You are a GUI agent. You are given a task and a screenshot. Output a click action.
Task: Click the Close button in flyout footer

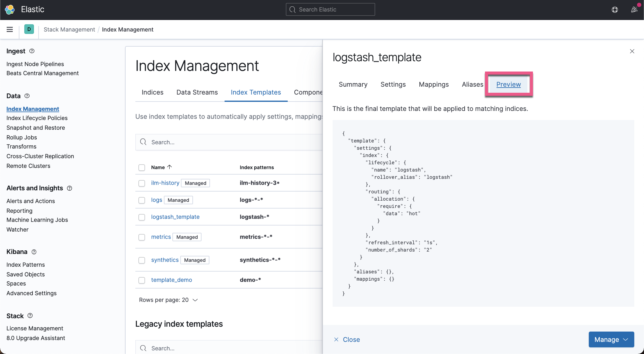pyautogui.click(x=347, y=339)
